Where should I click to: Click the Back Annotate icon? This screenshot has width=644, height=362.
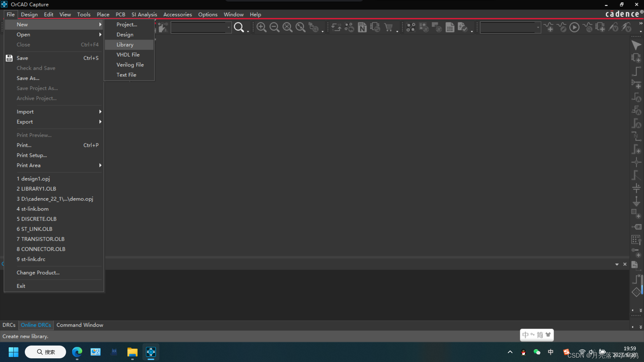[x=349, y=27]
